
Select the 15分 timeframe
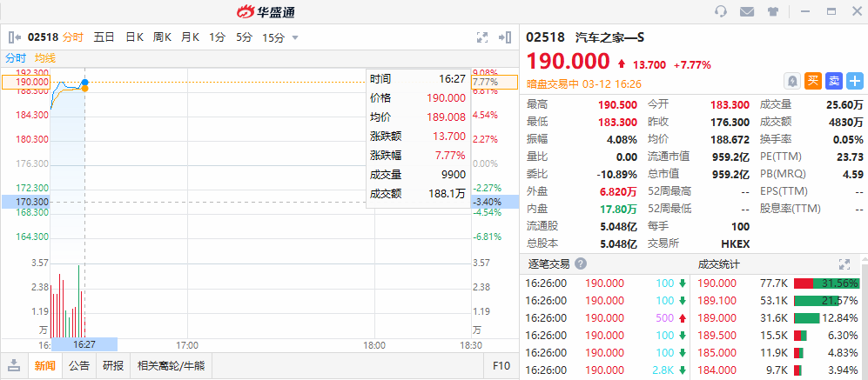click(273, 37)
